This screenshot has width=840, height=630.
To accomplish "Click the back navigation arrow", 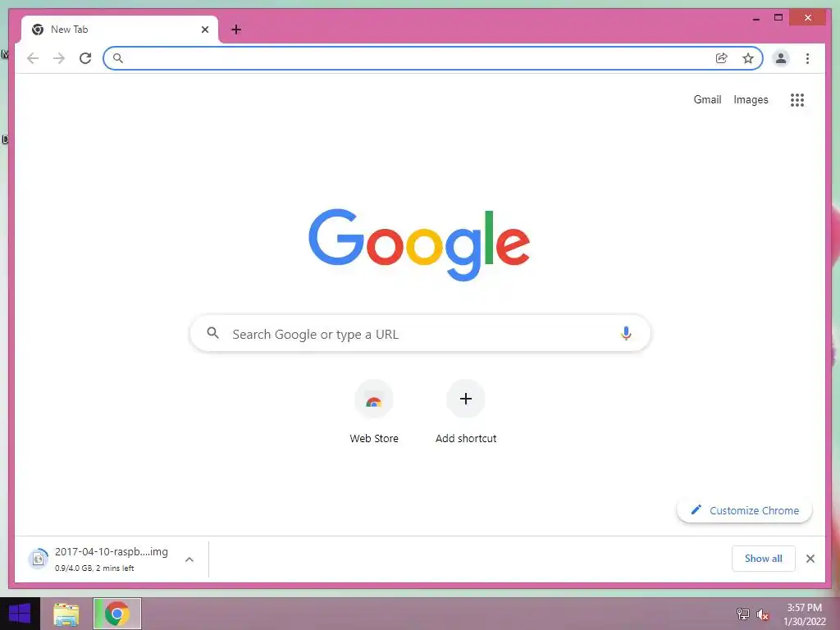I will pos(33,58).
